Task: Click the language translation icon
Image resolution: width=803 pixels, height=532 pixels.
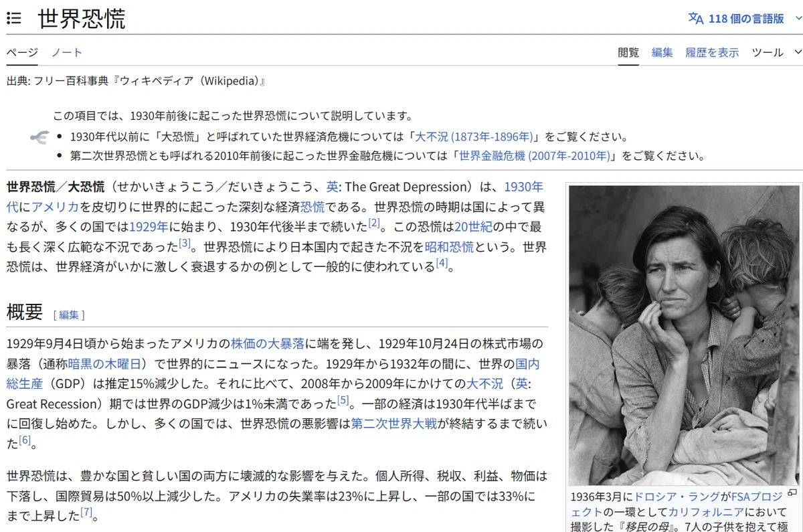Action: 696,18
